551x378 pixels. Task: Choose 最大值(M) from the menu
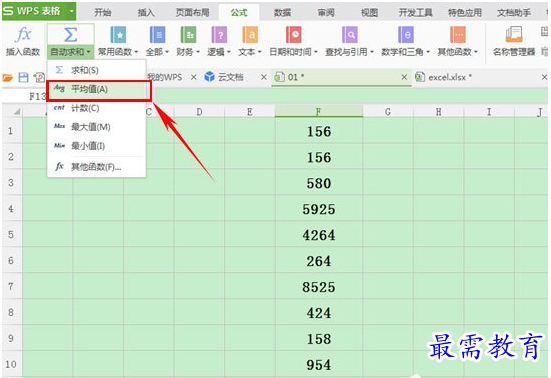[97, 127]
